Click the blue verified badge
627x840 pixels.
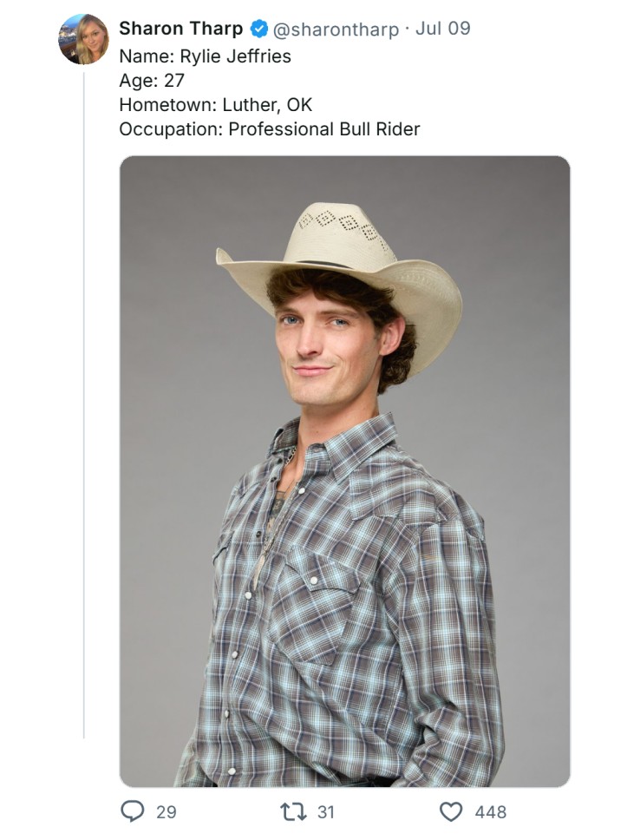(259, 29)
